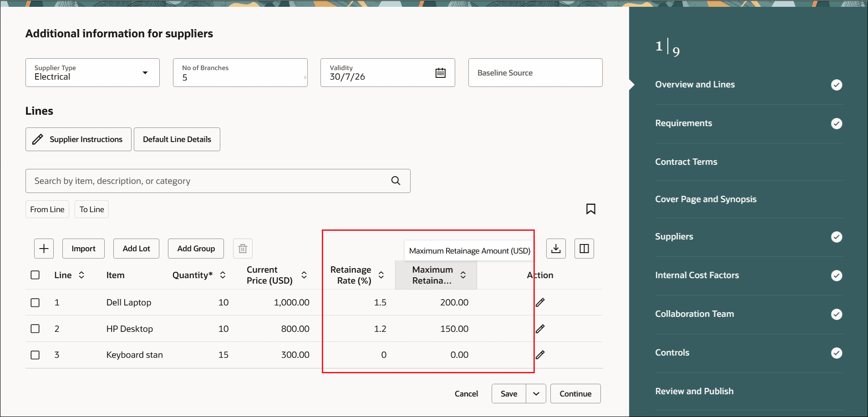Edit the HP Desktop line with pencil icon
This screenshot has height=417, width=868.
point(540,329)
